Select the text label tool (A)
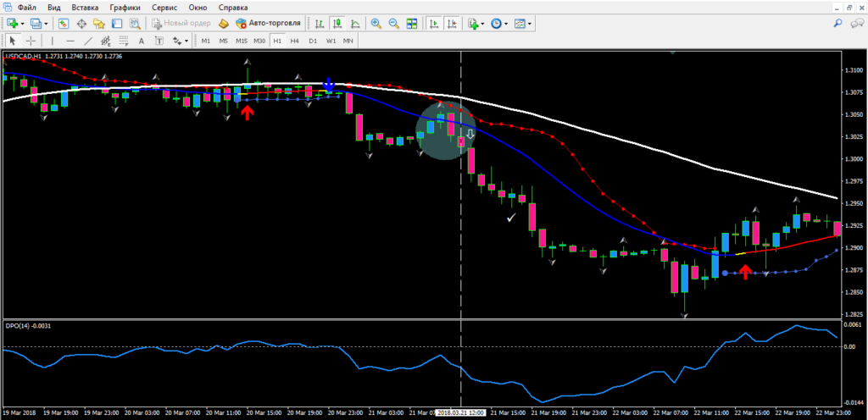This screenshot has height=420, width=868. coord(140,41)
